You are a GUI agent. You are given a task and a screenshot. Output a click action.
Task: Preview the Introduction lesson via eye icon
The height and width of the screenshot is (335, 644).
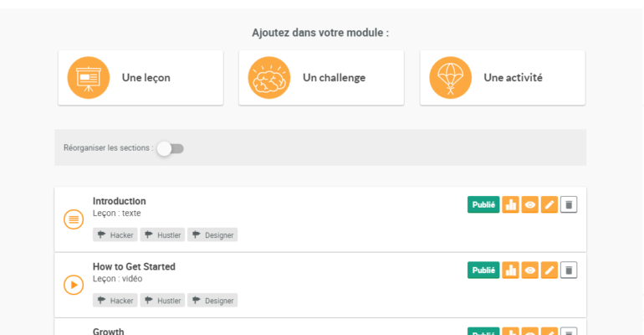click(529, 204)
